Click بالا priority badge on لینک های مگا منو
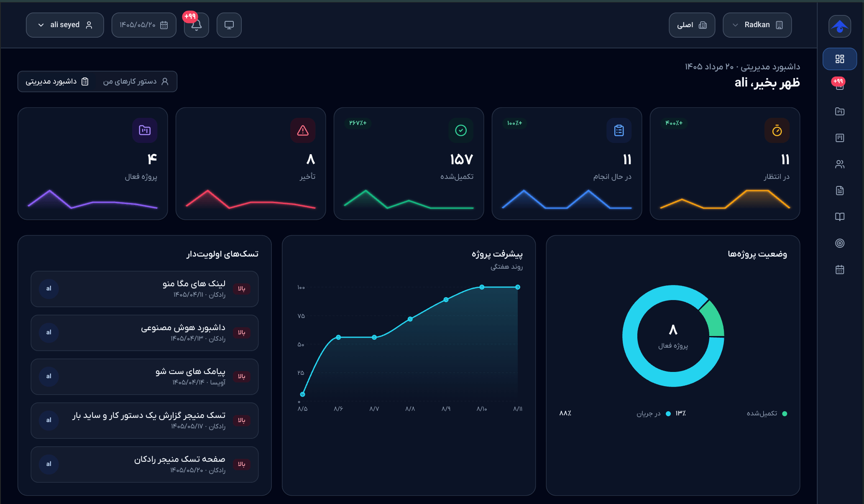The height and width of the screenshot is (504, 864). click(x=242, y=289)
